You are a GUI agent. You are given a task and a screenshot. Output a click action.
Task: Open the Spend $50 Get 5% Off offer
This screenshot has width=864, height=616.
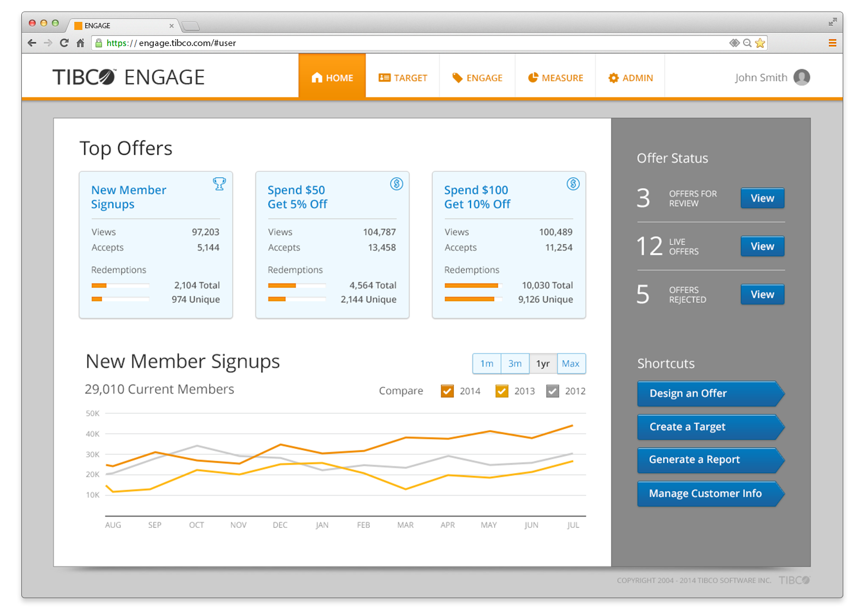297,197
